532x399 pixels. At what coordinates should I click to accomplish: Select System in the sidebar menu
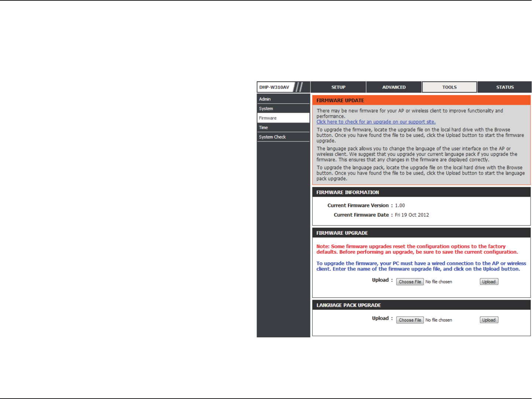tap(283, 109)
